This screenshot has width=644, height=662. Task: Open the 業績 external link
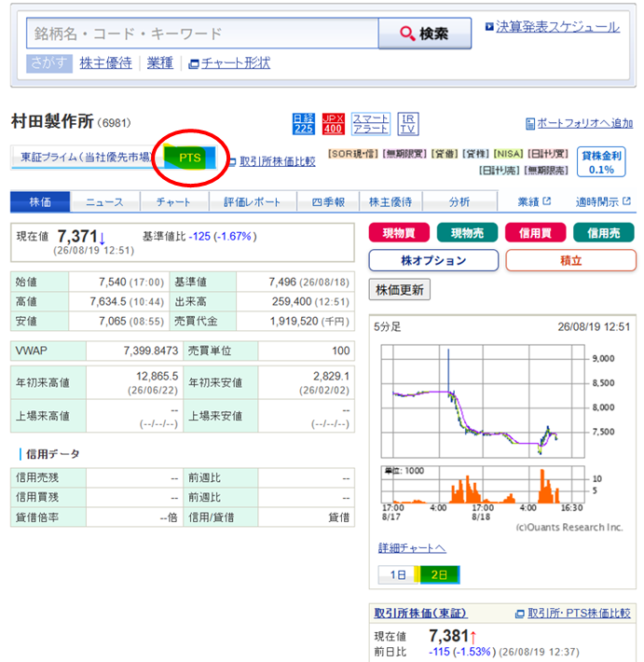pyautogui.click(x=534, y=201)
